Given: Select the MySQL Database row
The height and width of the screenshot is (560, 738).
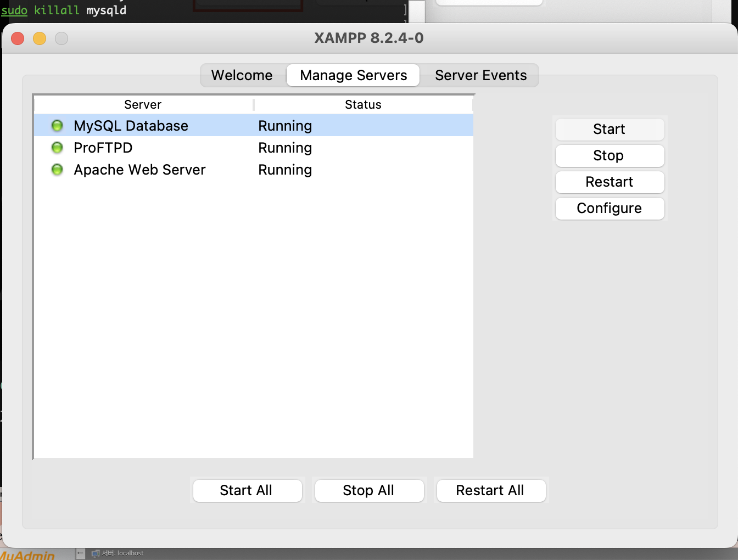Looking at the screenshot, I should [x=254, y=126].
